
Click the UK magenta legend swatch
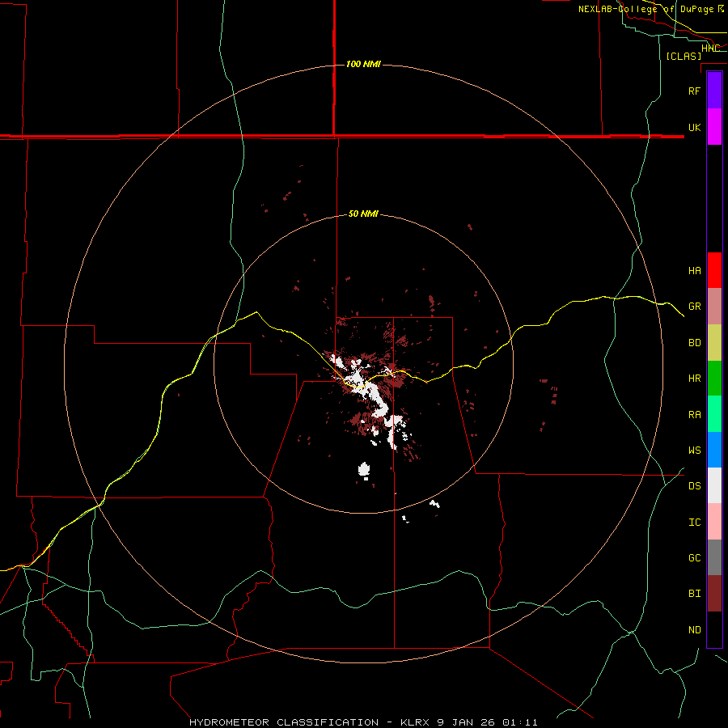pyautogui.click(x=714, y=127)
